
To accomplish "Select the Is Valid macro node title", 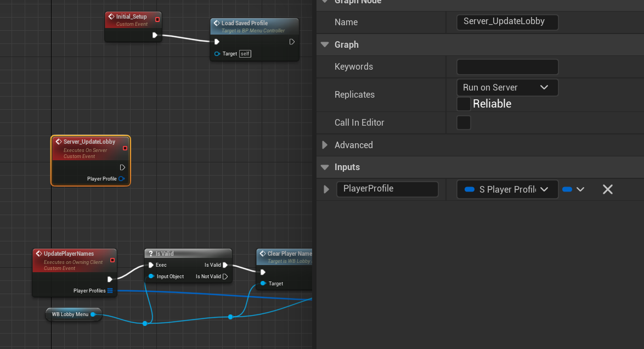I will (164, 254).
